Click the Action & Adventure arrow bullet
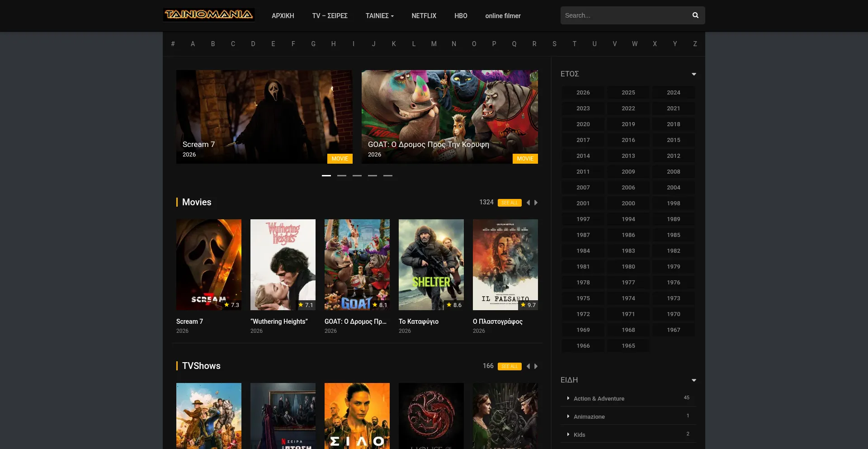 [568, 398]
